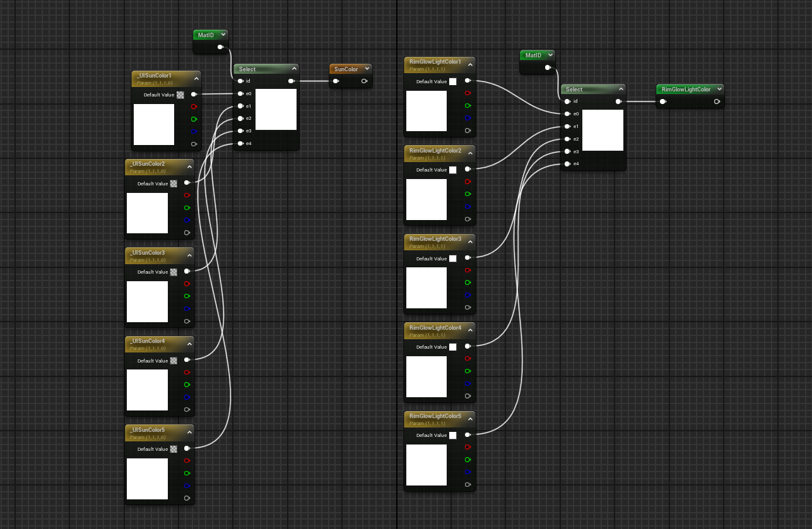Click the blue output pin on RimGlowLightColor2
The width and height of the screenshot is (812, 529).
click(468, 206)
